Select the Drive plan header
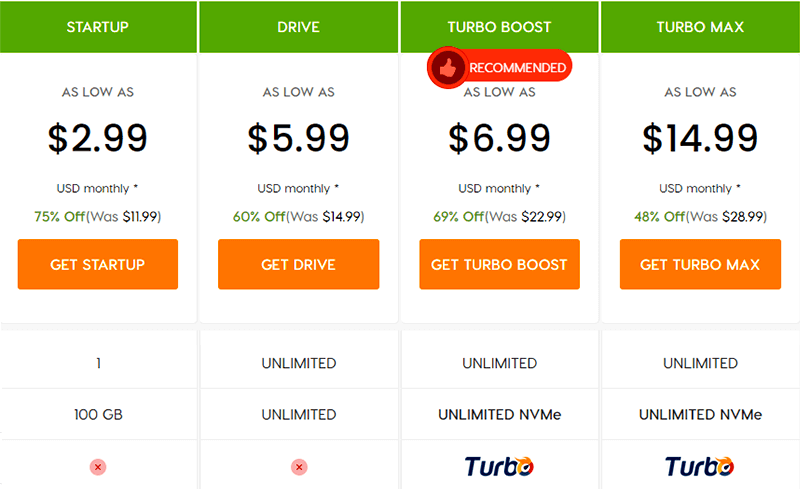The width and height of the screenshot is (800, 489). (x=299, y=27)
